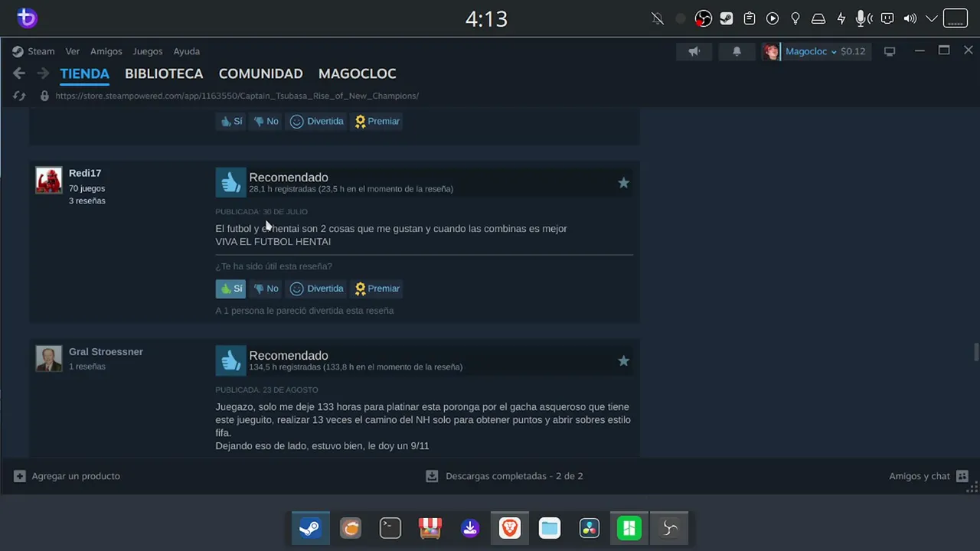Open DaVinci Resolve from the taskbar
Screen dimensions: 980x551
(x=590, y=528)
